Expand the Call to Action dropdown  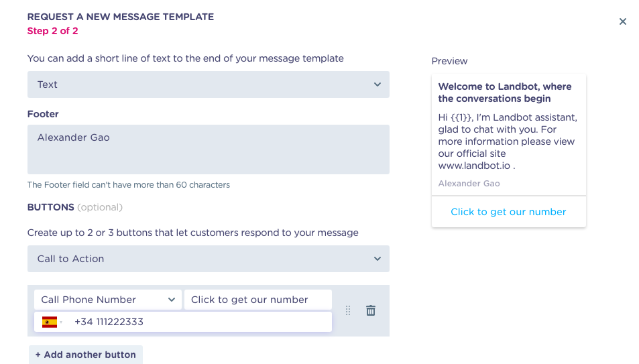point(209,259)
